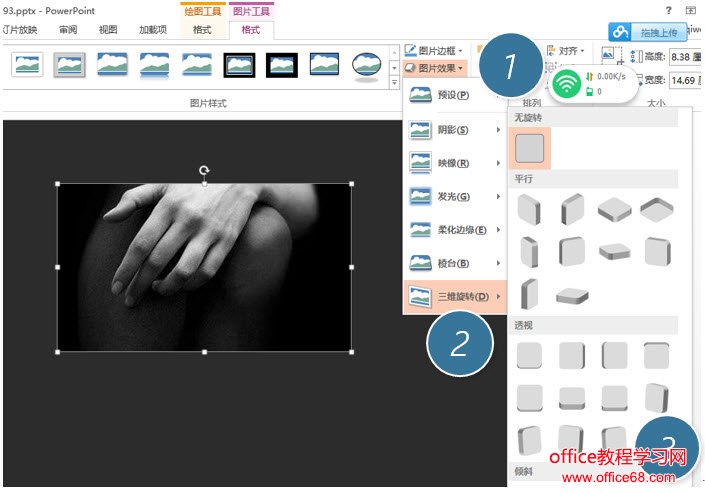
Task: Open the 三维旋转(D) 3-D rotation submenu
Action: point(455,297)
